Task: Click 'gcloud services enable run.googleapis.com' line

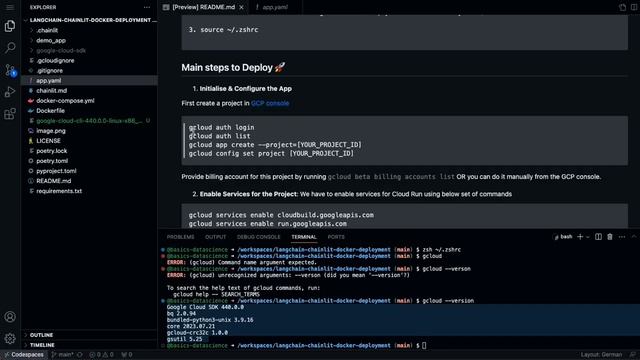Action: click(267, 224)
